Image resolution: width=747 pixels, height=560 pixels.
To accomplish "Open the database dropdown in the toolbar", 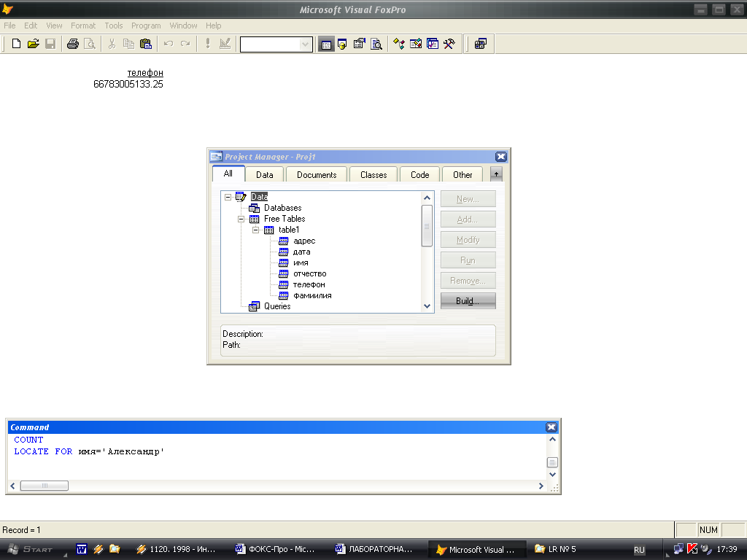I will coord(305,44).
